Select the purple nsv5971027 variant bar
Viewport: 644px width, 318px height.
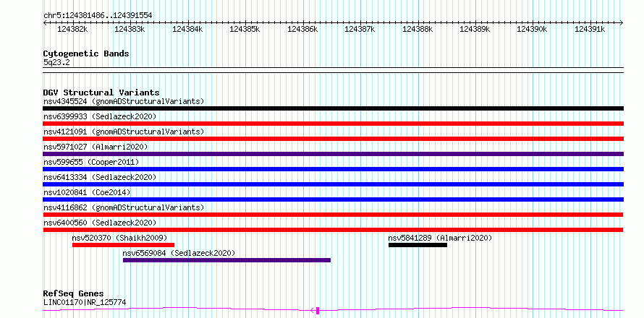(x=333, y=154)
